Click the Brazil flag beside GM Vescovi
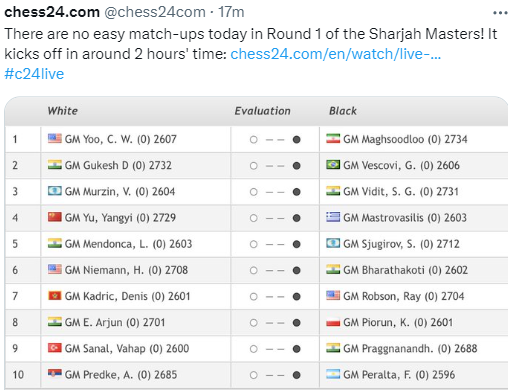 (333, 164)
